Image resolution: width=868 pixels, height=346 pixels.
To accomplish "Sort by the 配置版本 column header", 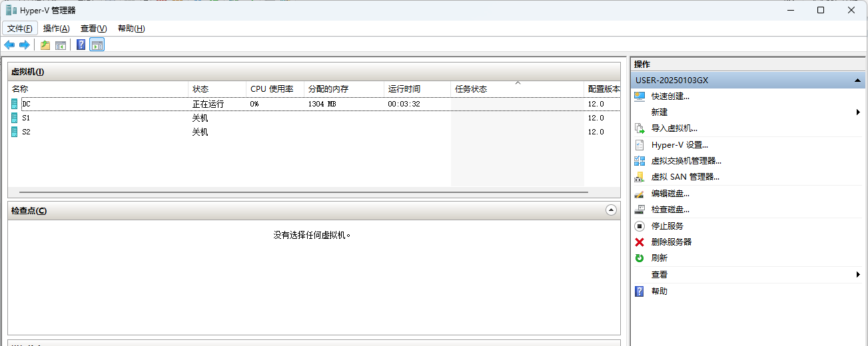I will coord(602,88).
